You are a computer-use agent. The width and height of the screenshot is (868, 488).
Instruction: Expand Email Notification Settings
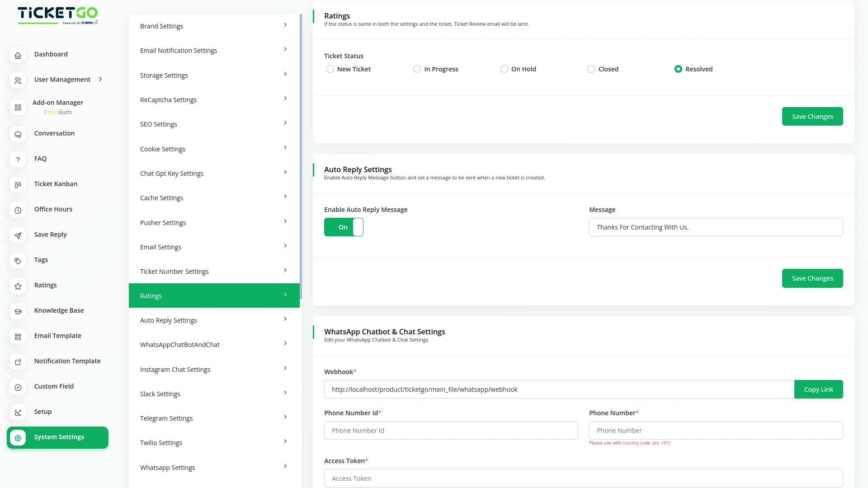(285, 49)
